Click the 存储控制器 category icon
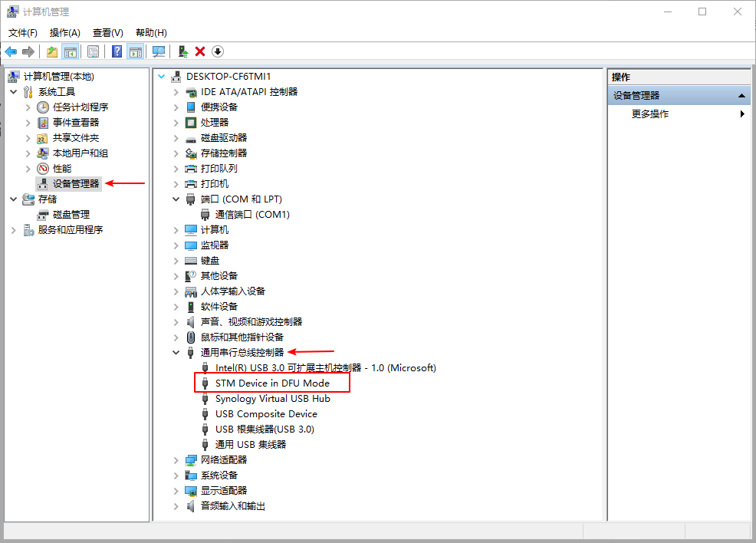Screen dimensions: 756x543 coord(191,153)
